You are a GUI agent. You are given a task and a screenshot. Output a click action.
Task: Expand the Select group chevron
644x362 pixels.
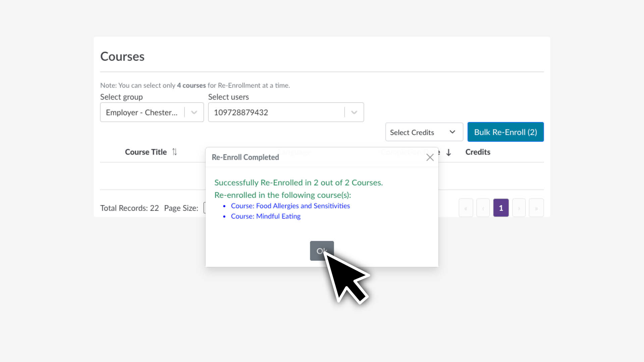194,113
